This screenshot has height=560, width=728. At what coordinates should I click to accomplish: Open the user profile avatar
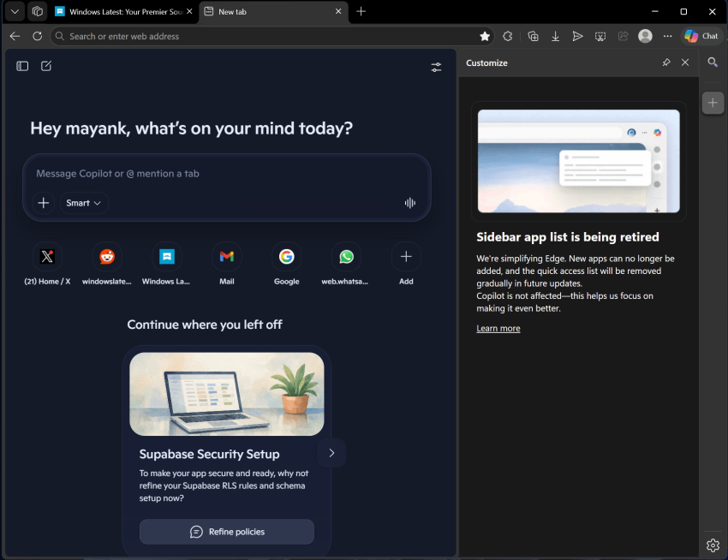click(646, 36)
